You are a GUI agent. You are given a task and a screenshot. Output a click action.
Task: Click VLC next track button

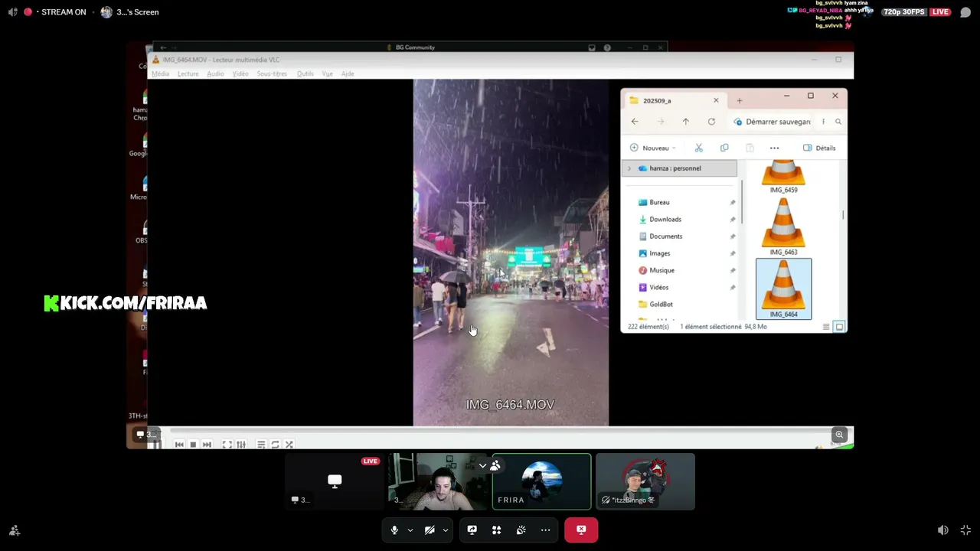point(207,444)
